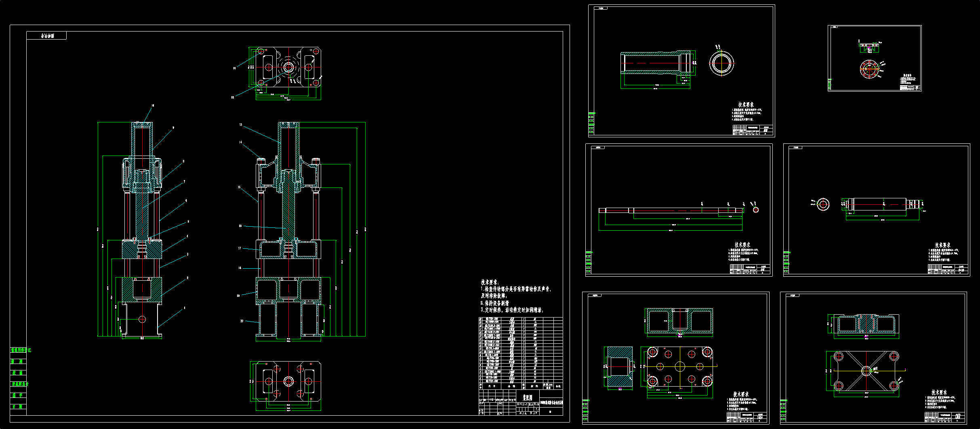Select the note line "1.检查传动部分是否有异常动作及声音,"

(x=516, y=289)
